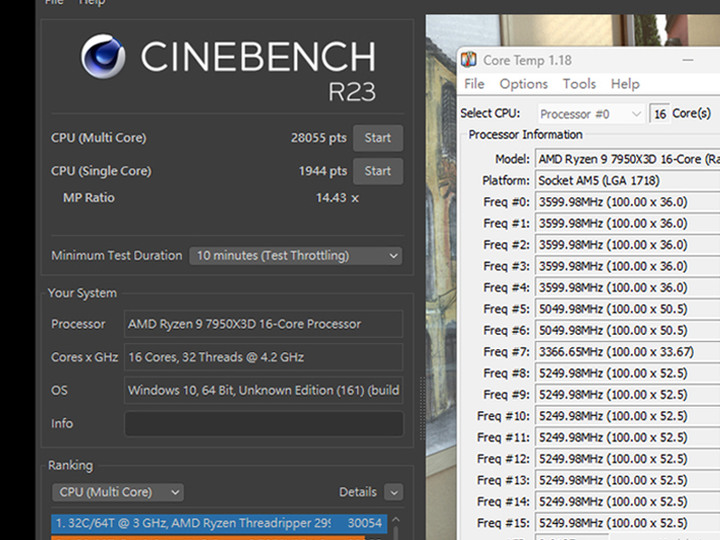The width and height of the screenshot is (720, 540).
Task: Click the Freq #0 value field
Action: click(627, 202)
